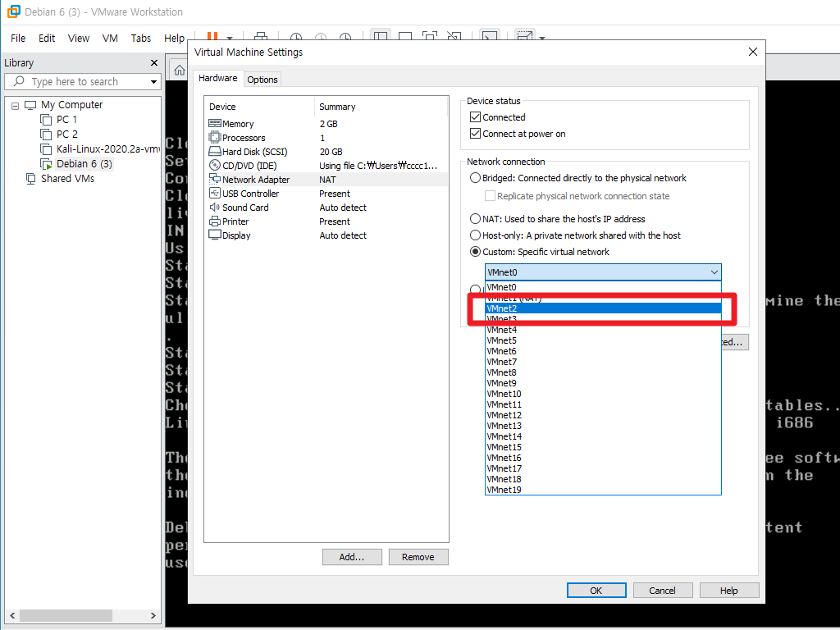Viewport: 840px width, 630px height.
Task: Click the Remove device button
Action: [418, 557]
